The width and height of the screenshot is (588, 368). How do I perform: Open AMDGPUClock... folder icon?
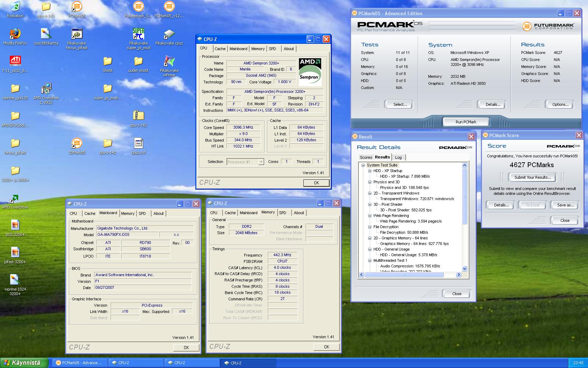click(x=15, y=116)
